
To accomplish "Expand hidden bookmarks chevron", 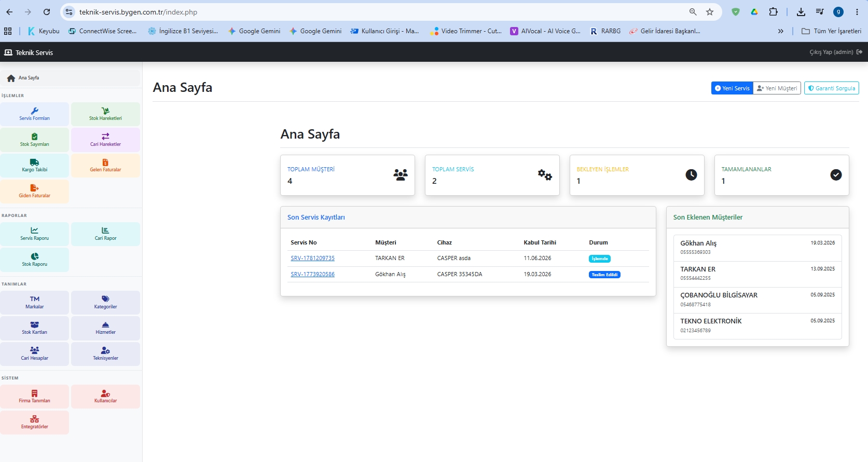I will tap(780, 31).
